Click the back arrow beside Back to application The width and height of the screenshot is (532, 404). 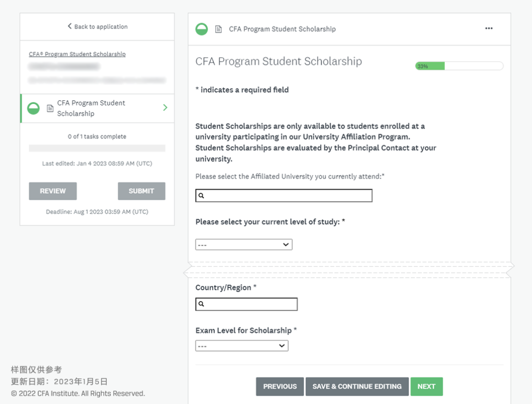click(x=69, y=26)
